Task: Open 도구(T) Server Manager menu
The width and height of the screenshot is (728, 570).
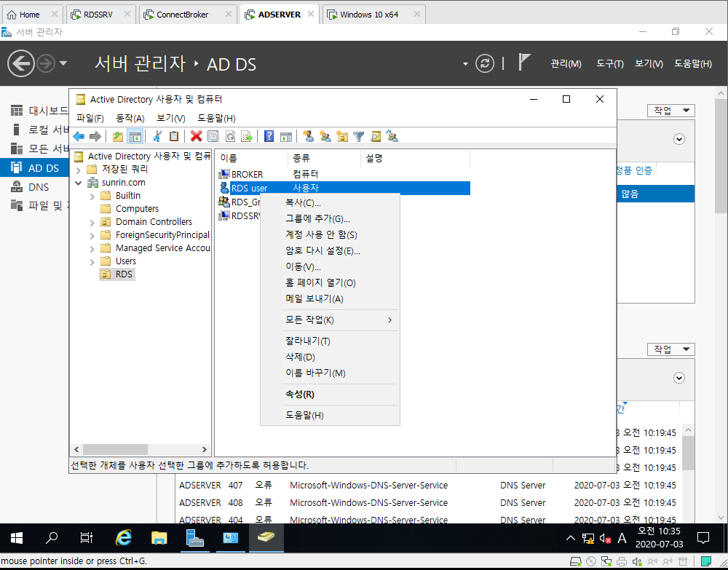Action: tap(609, 63)
